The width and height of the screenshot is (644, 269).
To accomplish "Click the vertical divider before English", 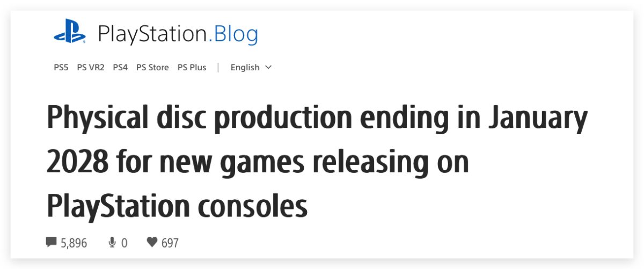I will [x=218, y=68].
